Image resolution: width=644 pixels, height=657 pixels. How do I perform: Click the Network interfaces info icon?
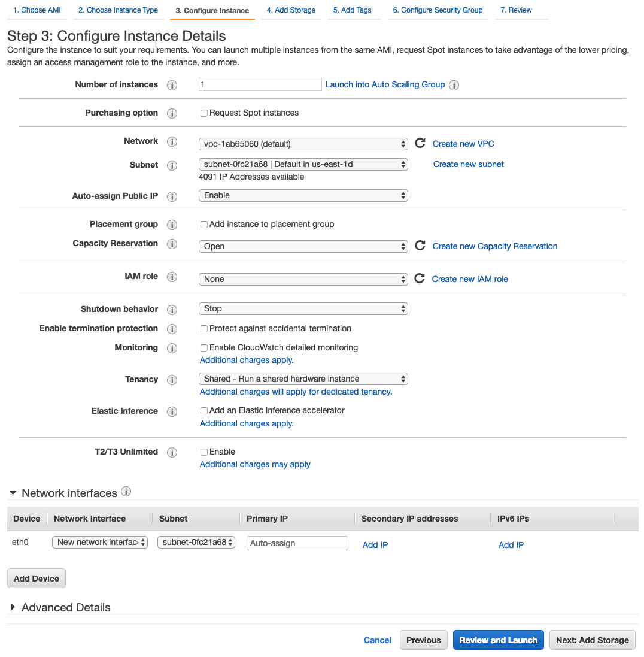click(126, 491)
